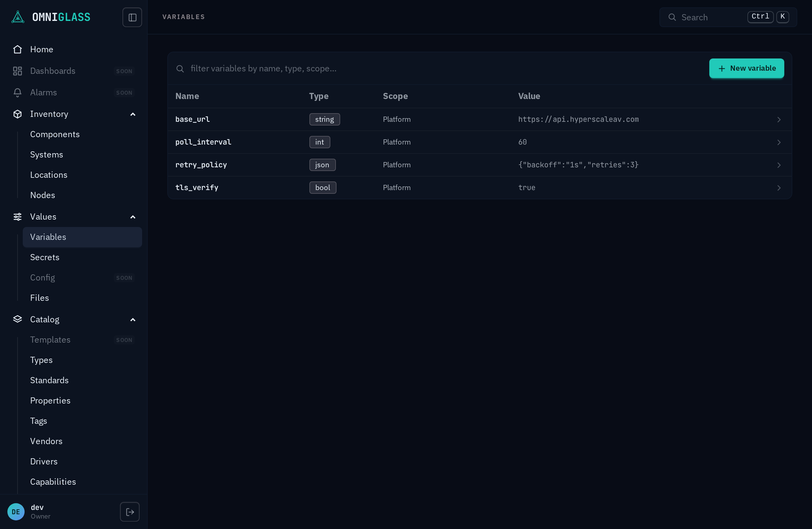The image size is (812, 529).
Task: Open Locations under Inventory
Action: tap(82, 175)
